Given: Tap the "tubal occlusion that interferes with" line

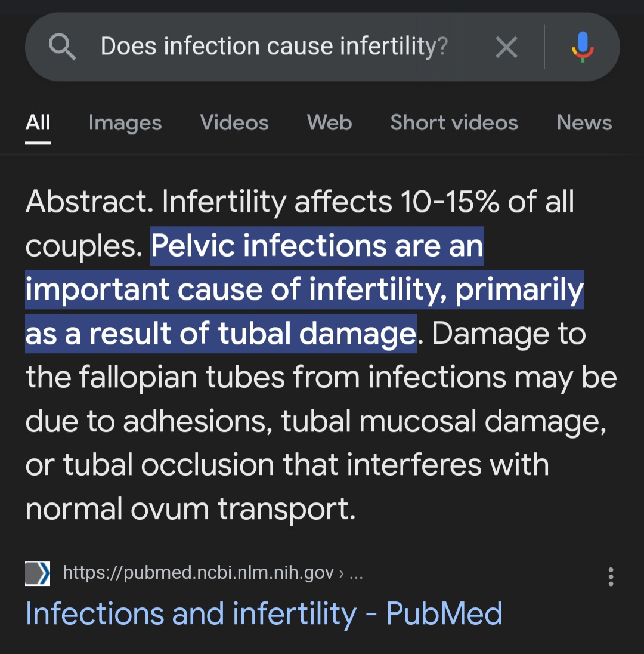Looking at the screenshot, I should (286, 465).
